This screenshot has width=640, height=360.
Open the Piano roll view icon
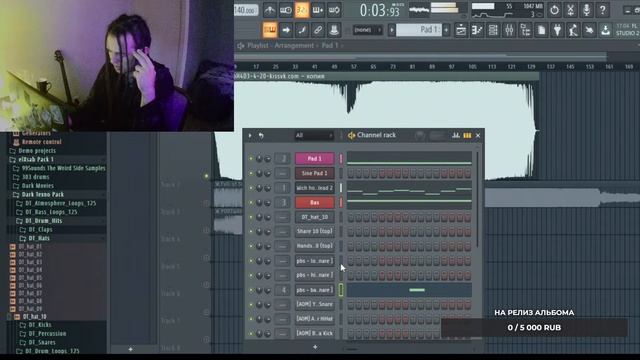point(477,30)
